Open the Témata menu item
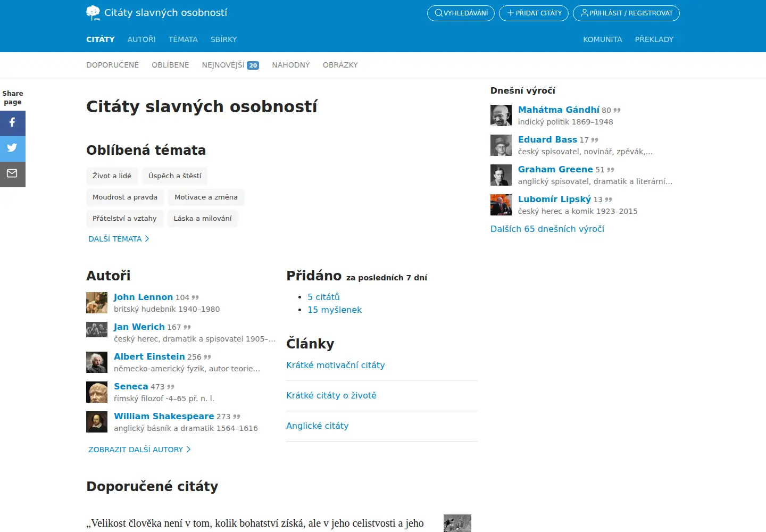The image size is (766, 532). (183, 39)
